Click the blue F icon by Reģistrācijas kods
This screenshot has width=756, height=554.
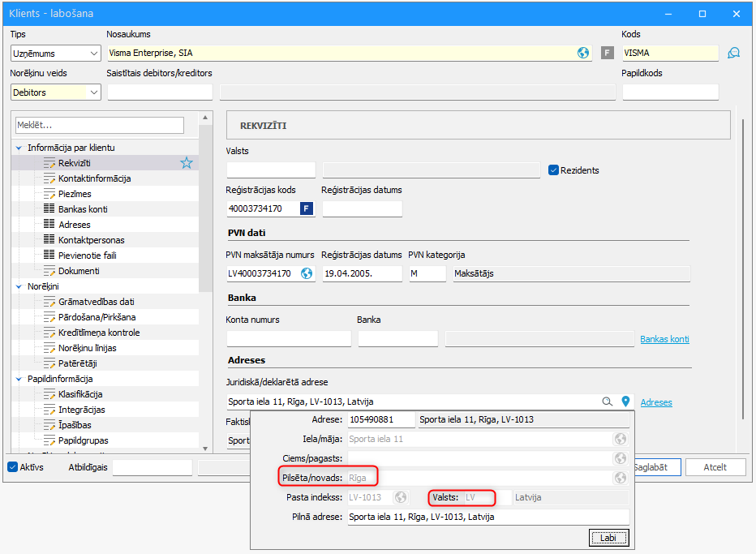[306, 208]
